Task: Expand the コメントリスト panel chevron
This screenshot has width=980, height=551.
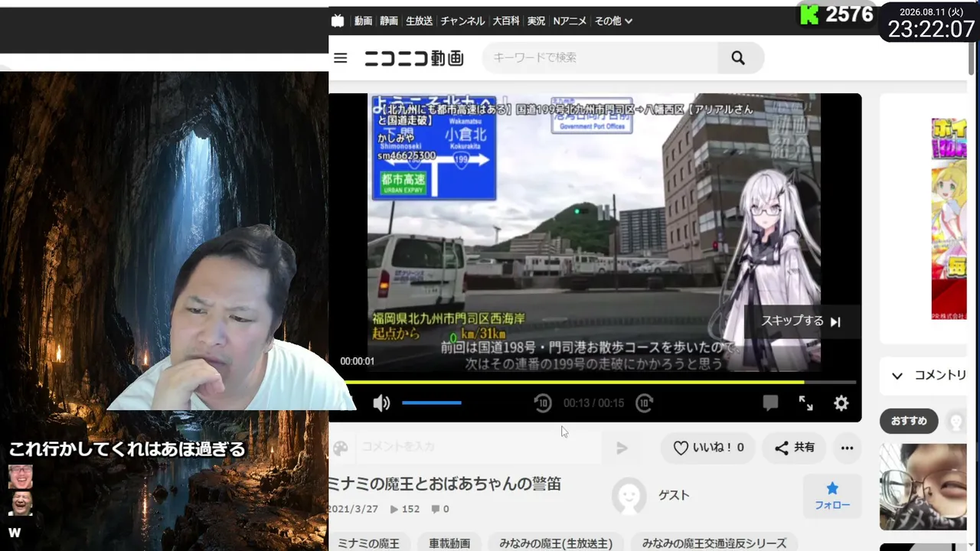Action: pos(897,376)
